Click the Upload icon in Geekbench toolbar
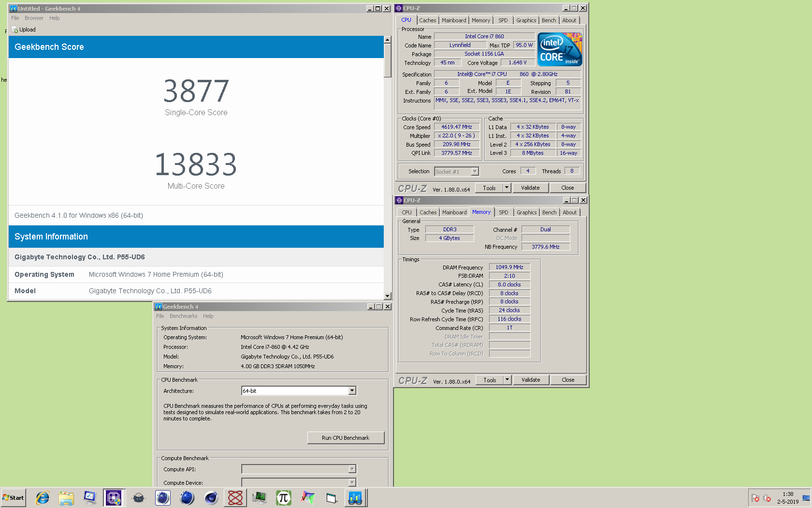 click(14, 30)
